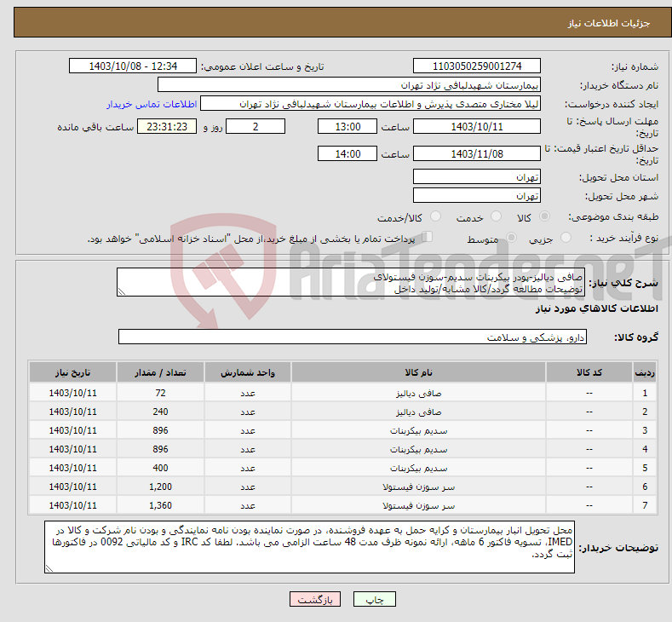This screenshot has height=622, width=672.
Task: Click the response deadline date 1403/10/11 field
Action: click(x=477, y=126)
